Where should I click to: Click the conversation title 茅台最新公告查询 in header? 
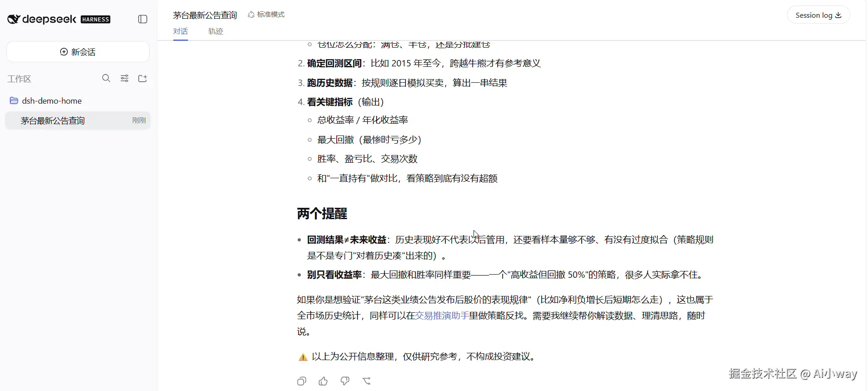(205, 15)
